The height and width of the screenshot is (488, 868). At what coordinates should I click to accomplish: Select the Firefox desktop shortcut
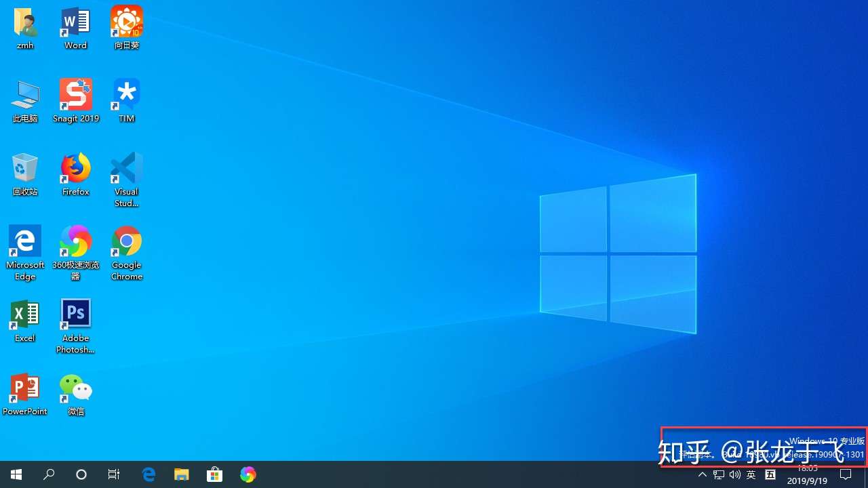[x=75, y=174]
